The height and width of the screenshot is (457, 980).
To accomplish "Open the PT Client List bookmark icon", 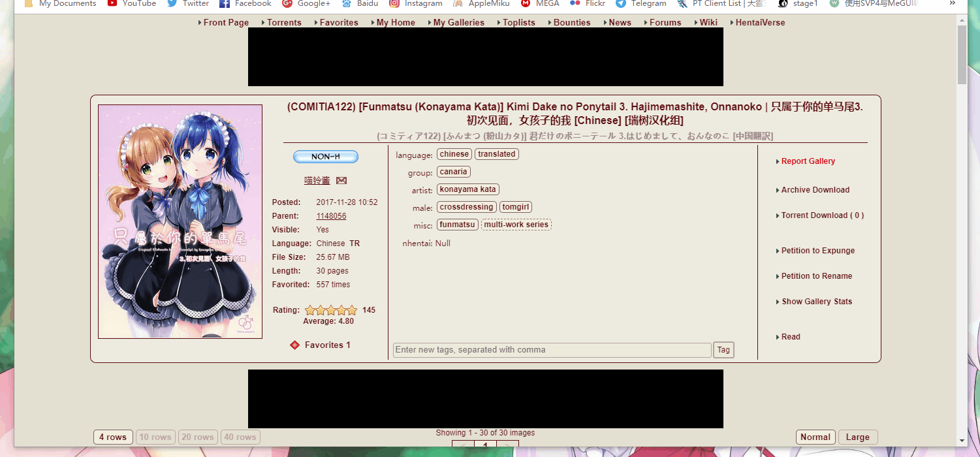I will (682, 3).
